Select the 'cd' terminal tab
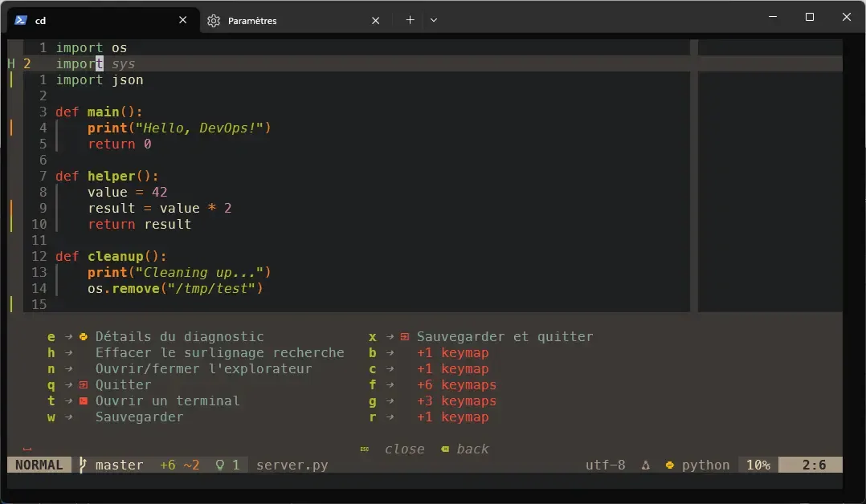Viewport: 866px width, 504px height. pos(39,20)
